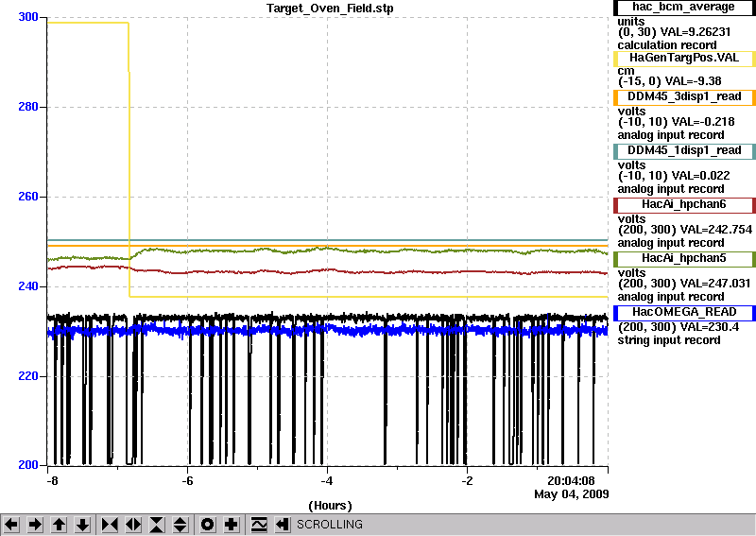The image size is (756, 536).
Task: Select the hac_bcm_average legend entry
Action: (x=683, y=8)
